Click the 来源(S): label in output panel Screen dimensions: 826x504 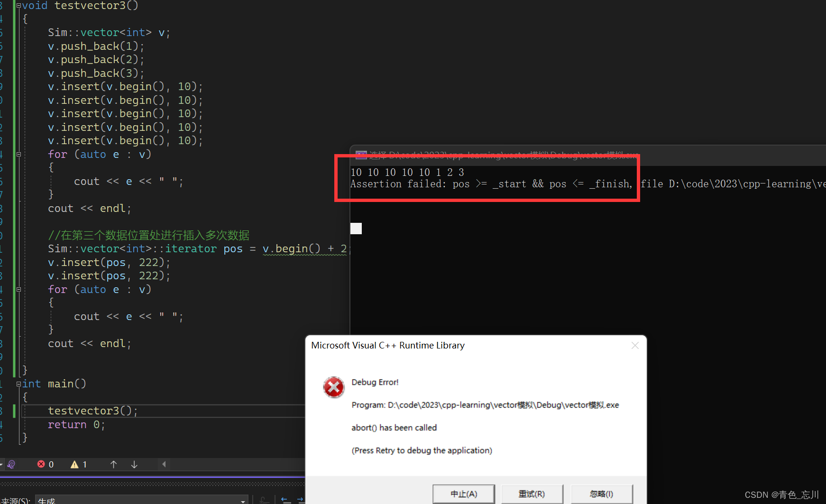coord(16,500)
